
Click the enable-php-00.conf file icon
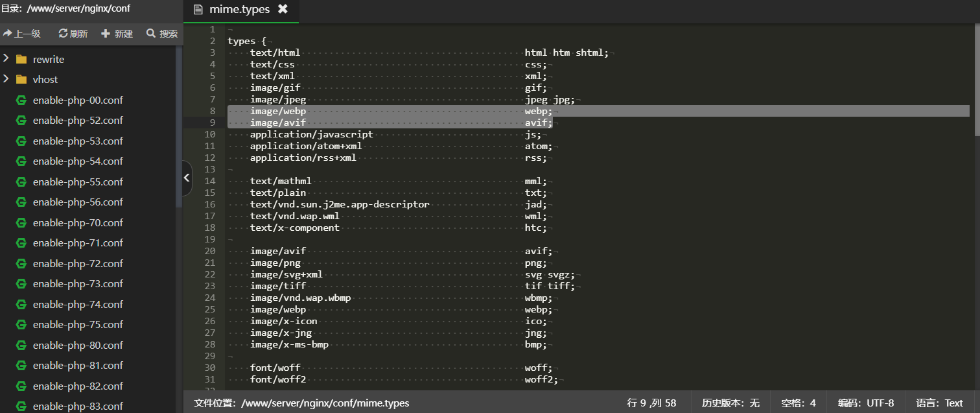coord(21,100)
